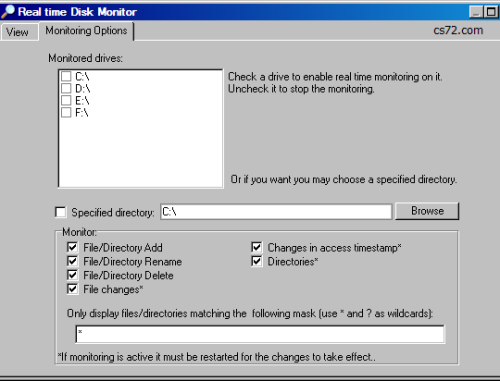Screen dimensions: 500x381
Task: Tick the E:\ drive checkbox
Action: click(66, 100)
